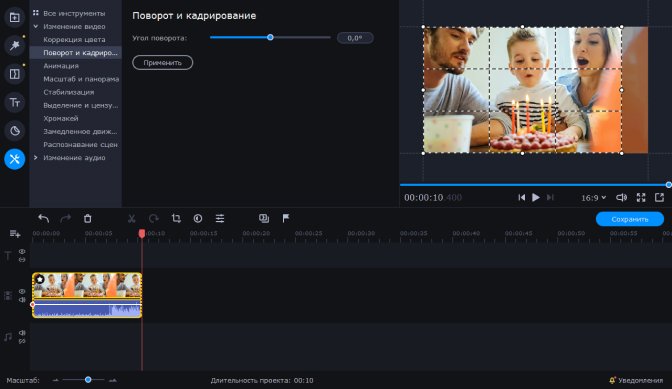Screen dimensions: 672x389
Task: Select Хромакей in the tools list
Action: (61, 118)
